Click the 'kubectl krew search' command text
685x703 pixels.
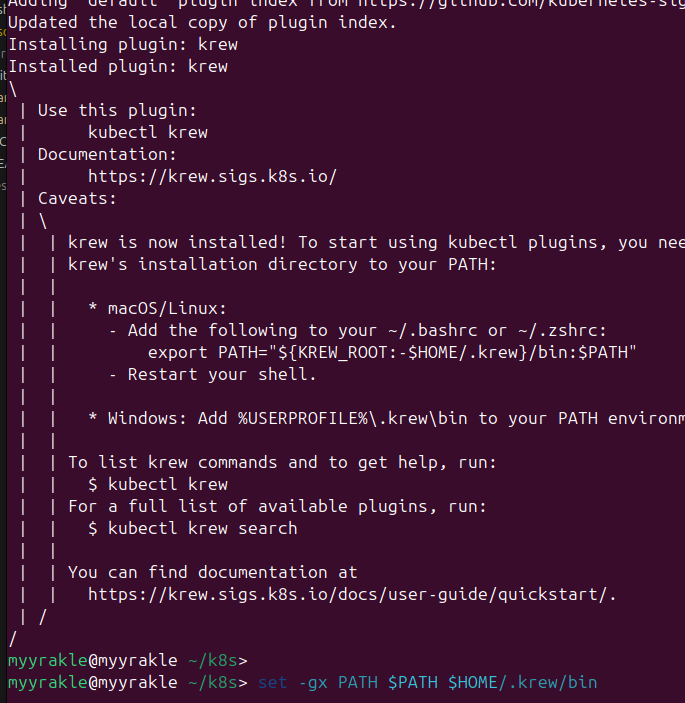202,528
